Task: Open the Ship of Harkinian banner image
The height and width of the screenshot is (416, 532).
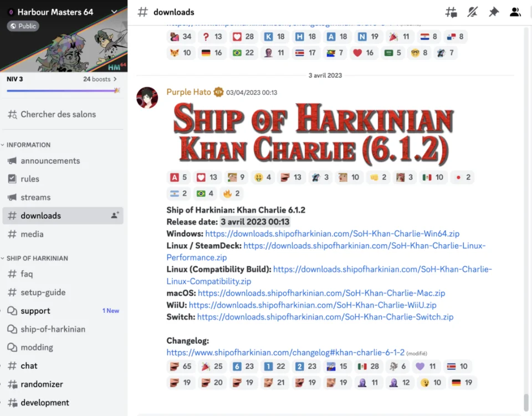Action: [x=313, y=134]
